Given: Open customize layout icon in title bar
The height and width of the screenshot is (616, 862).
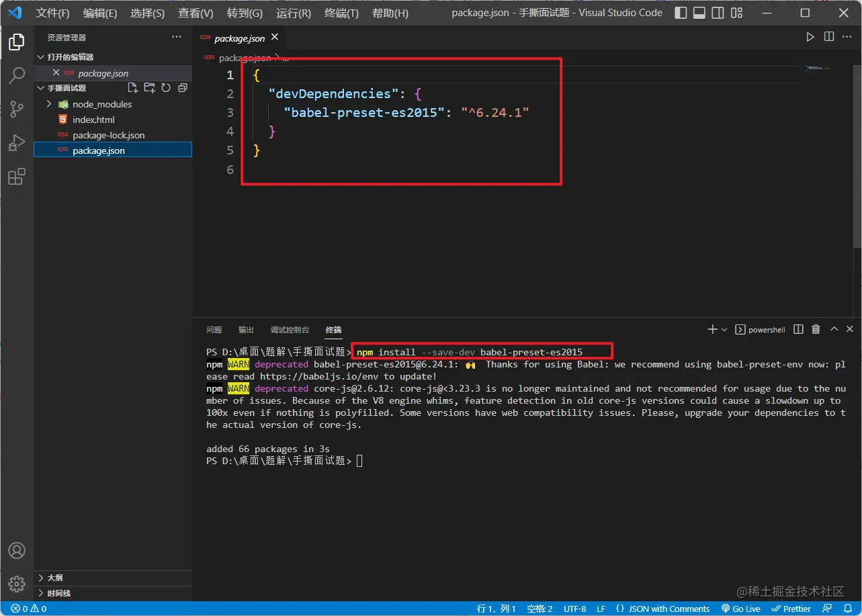Looking at the screenshot, I should click(x=737, y=13).
